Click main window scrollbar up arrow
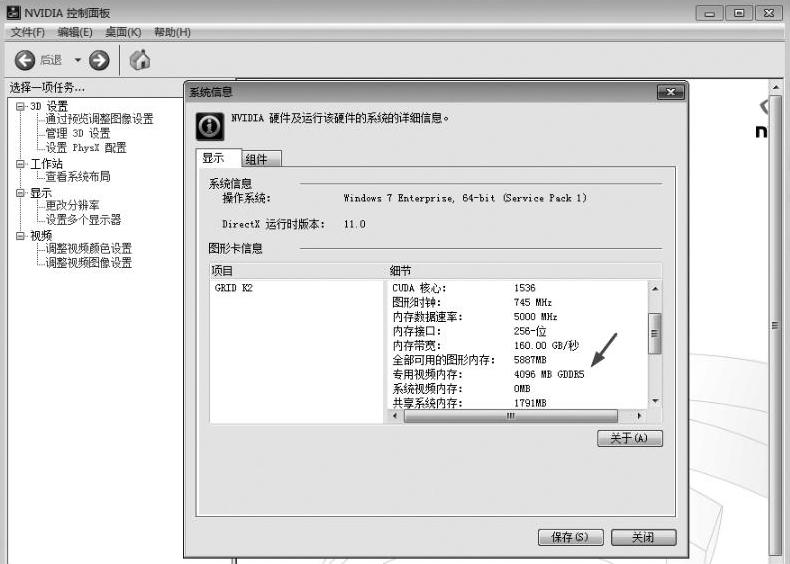 coord(775,87)
